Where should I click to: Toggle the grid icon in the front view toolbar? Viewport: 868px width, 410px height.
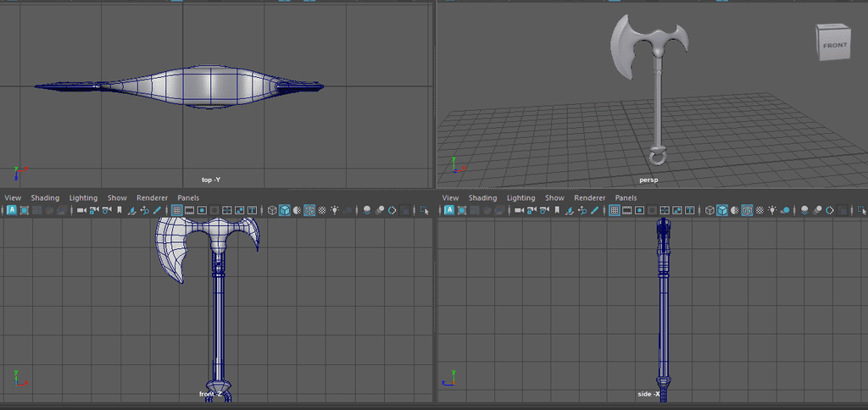tap(176, 210)
